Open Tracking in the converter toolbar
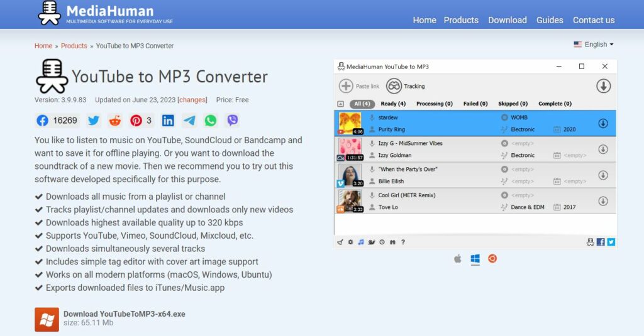 [x=406, y=86]
